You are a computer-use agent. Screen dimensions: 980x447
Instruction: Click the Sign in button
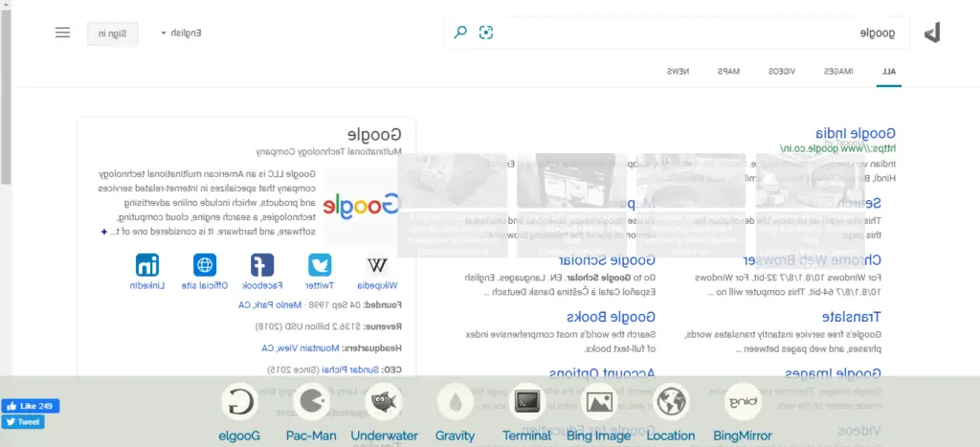[113, 34]
